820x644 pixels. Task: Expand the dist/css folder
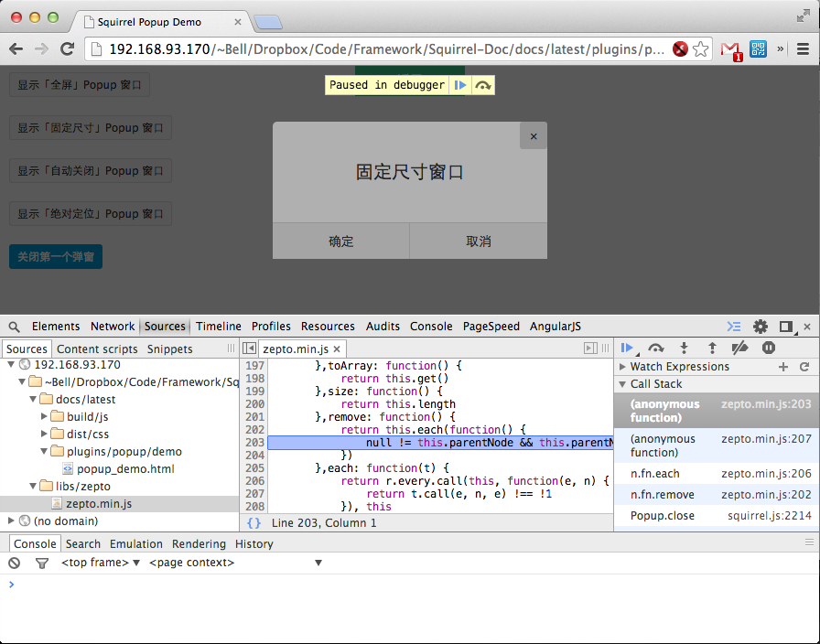pos(45,434)
